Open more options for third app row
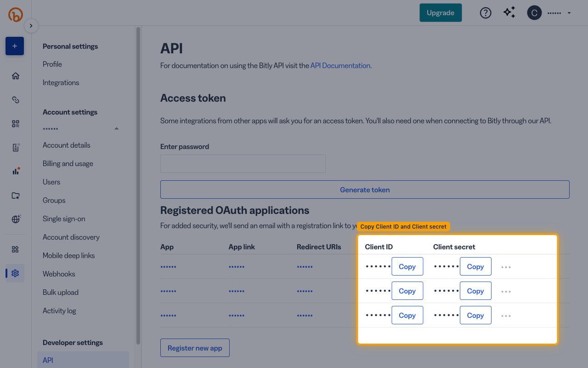The image size is (588, 368). click(506, 316)
